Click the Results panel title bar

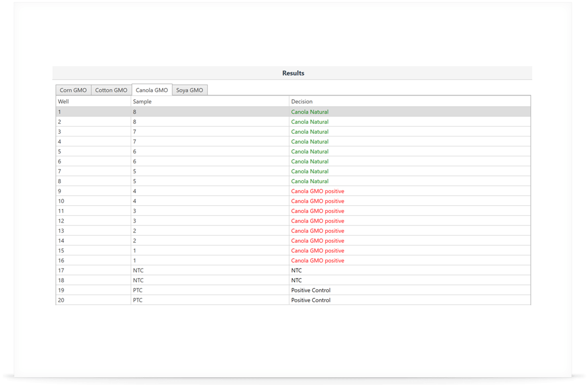[293, 73]
